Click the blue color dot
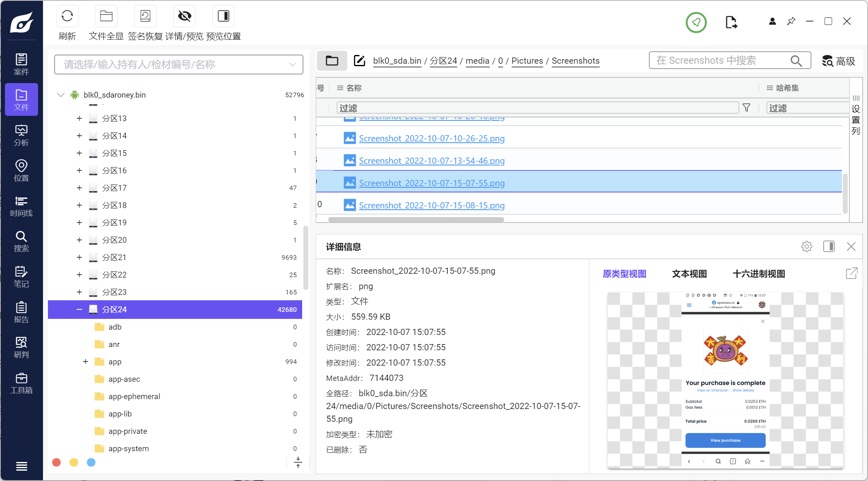The height and width of the screenshot is (481, 868). 91,462
